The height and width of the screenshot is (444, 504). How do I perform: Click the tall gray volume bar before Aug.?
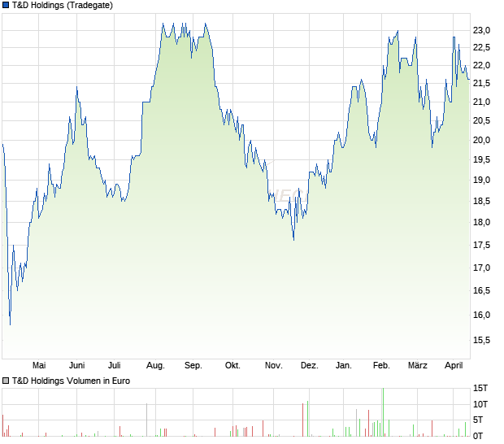coord(147,420)
